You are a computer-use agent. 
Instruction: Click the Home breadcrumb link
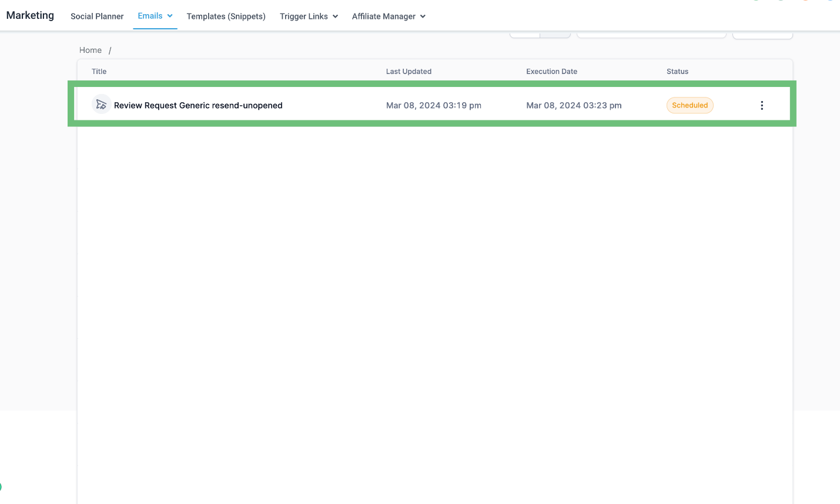(x=91, y=50)
